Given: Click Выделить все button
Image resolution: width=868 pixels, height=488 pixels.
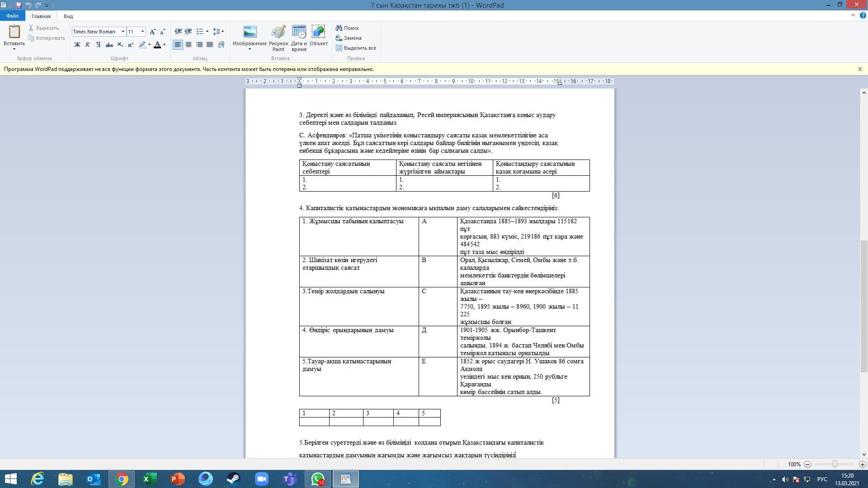Looking at the screenshot, I should click(x=356, y=48).
